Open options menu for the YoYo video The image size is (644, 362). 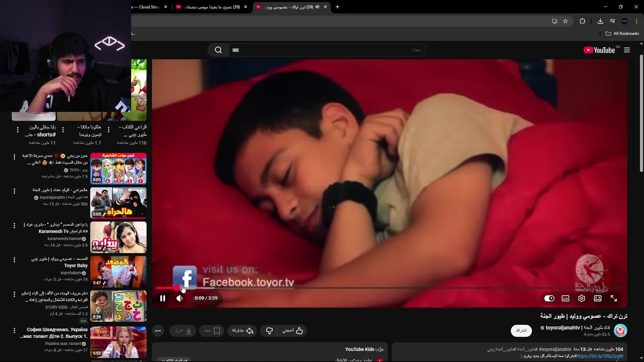[14, 157]
